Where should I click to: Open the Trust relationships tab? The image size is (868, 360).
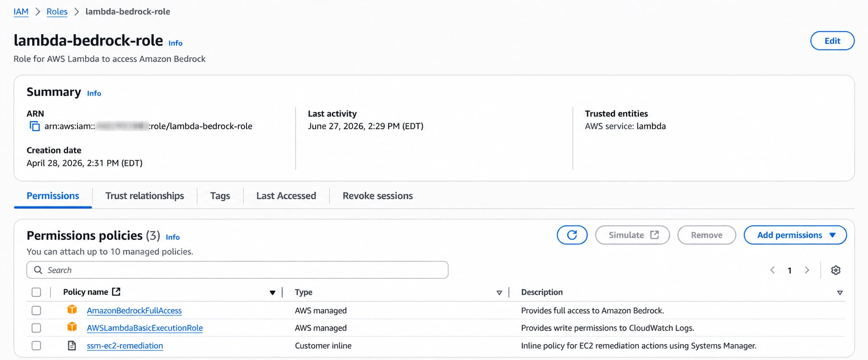144,196
